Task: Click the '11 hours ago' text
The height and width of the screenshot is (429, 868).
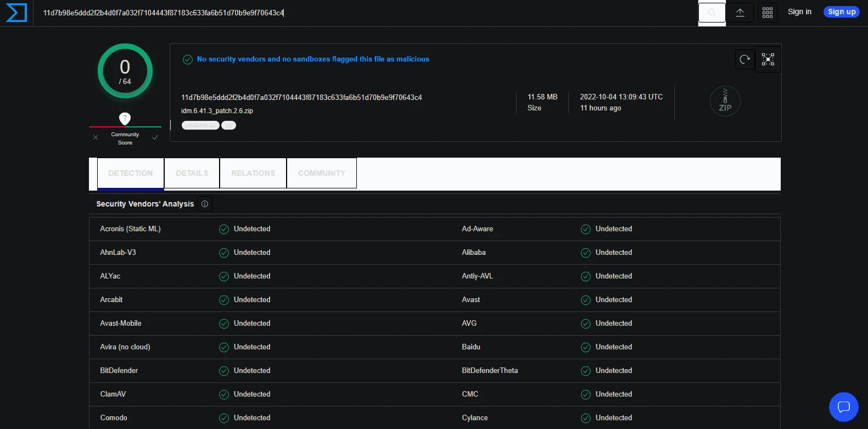Action: [601, 108]
